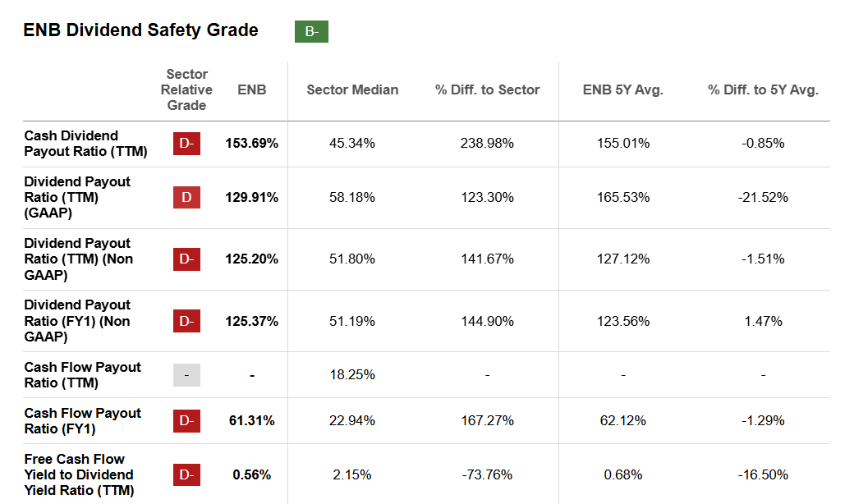The image size is (854, 504).
Task: Open Dividend Payout Ratio (TTM) (GAAP) metric
Action: point(77,198)
